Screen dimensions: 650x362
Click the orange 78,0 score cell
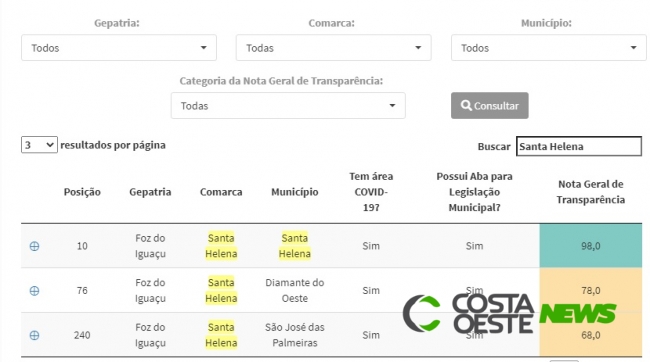[590, 290]
